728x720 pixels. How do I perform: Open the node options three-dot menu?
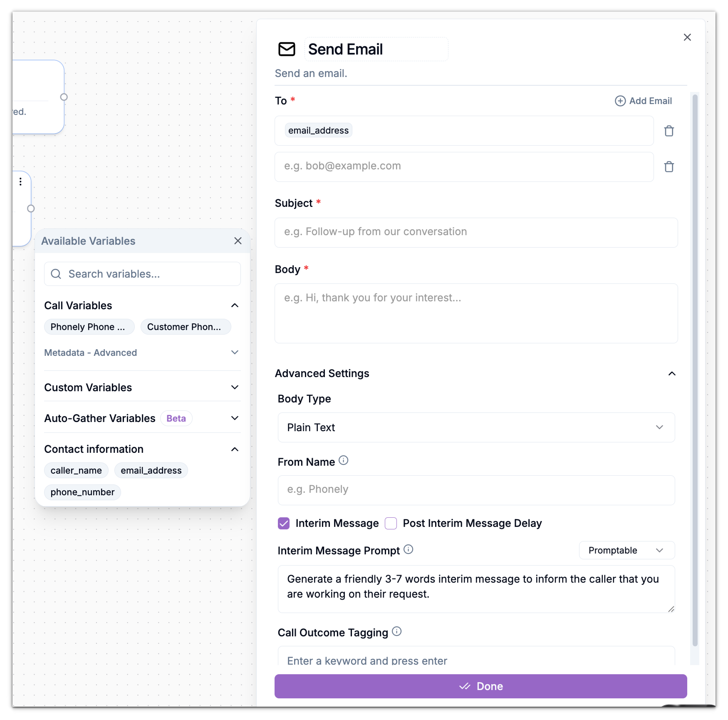click(x=20, y=181)
